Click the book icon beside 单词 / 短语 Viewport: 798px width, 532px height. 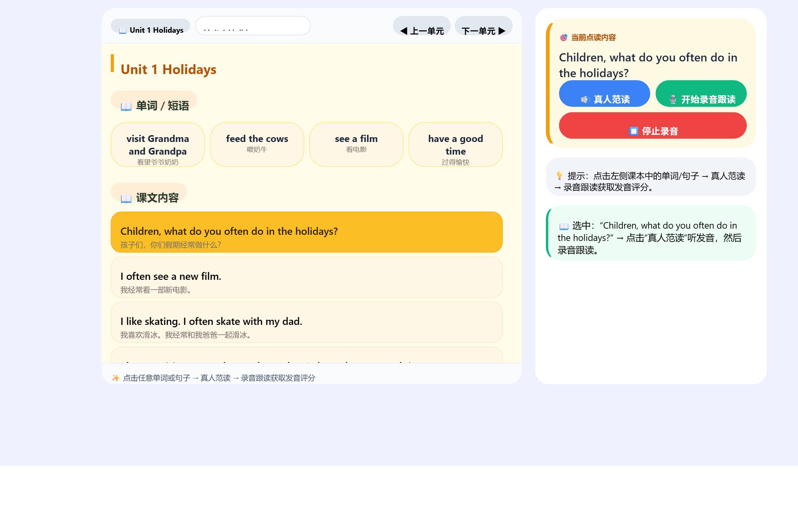click(x=126, y=106)
